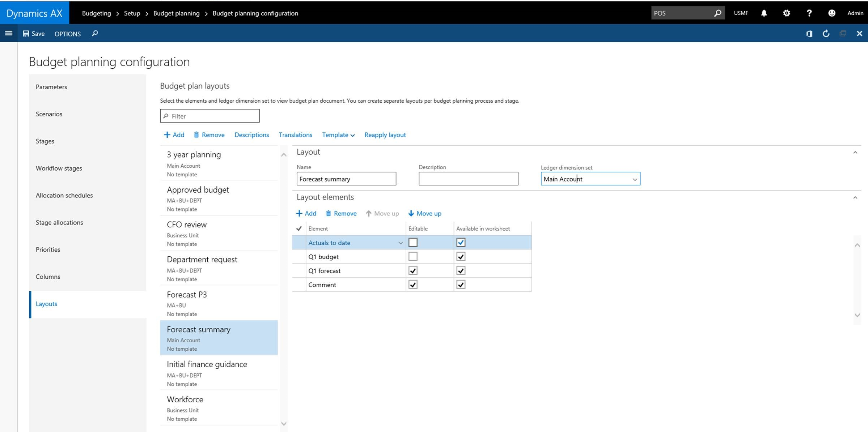Go to Budget planning breadcrumb
The width and height of the screenshot is (868, 432).
(176, 13)
